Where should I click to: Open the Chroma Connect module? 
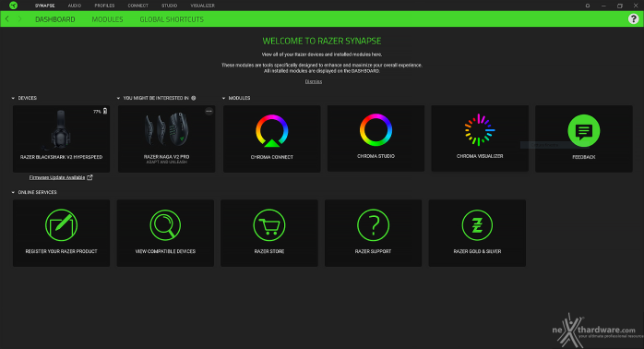272,138
